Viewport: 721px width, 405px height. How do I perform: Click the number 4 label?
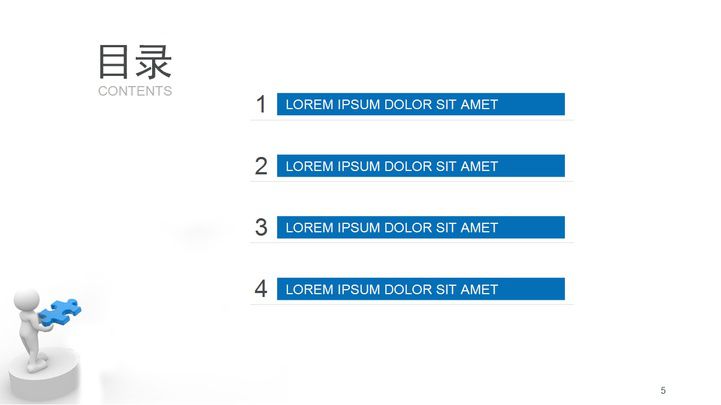(261, 289)
